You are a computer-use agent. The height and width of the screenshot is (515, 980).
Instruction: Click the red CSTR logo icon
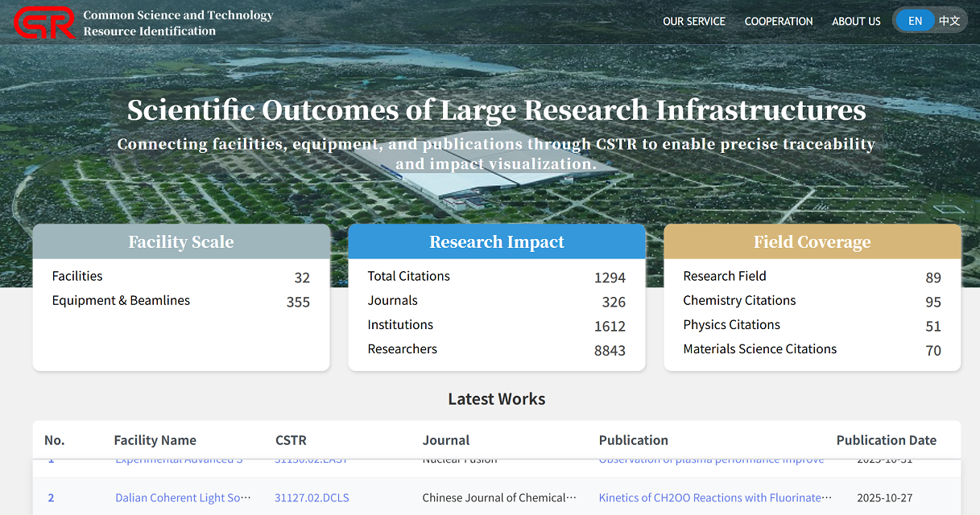(44, 23)
